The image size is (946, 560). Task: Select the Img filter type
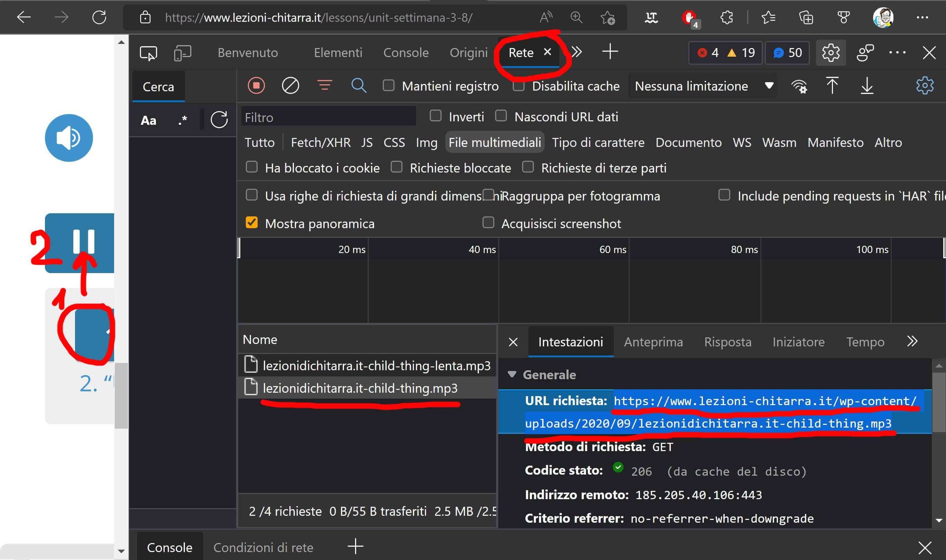pyautogui.click(x=426, y=143)
